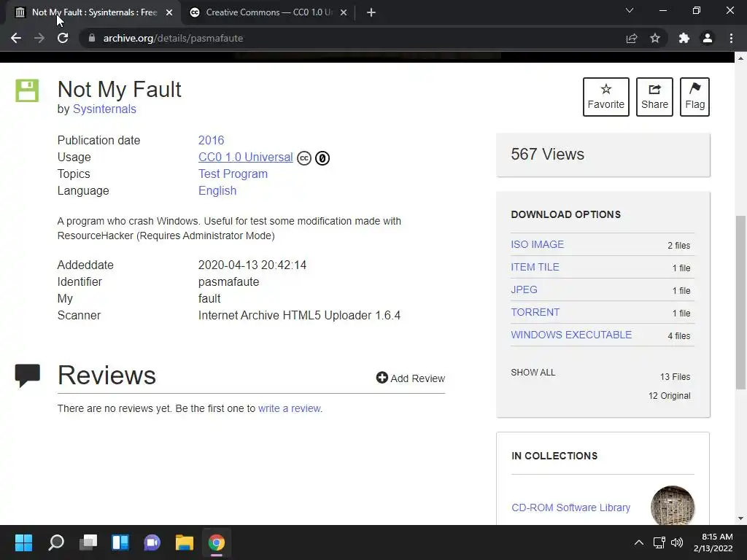
Task: Go back with the browser back arrow
Action: pyautogui.click(x=16, y=38)
